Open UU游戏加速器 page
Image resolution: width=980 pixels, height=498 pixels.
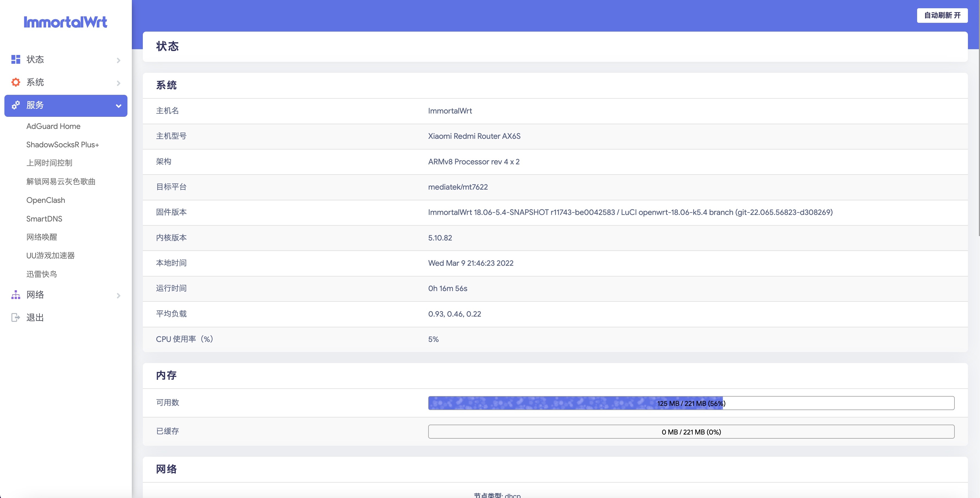click(50, 256)
